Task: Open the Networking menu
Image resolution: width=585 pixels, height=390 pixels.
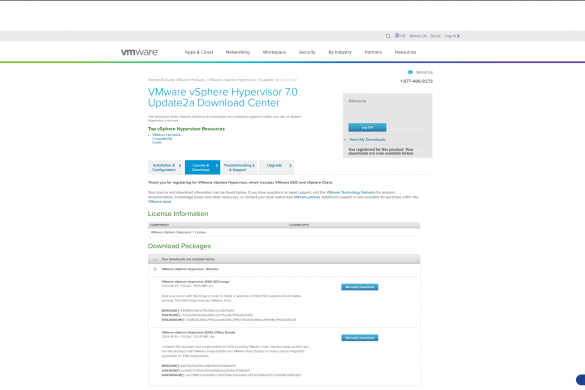Action: click(238, 52)
